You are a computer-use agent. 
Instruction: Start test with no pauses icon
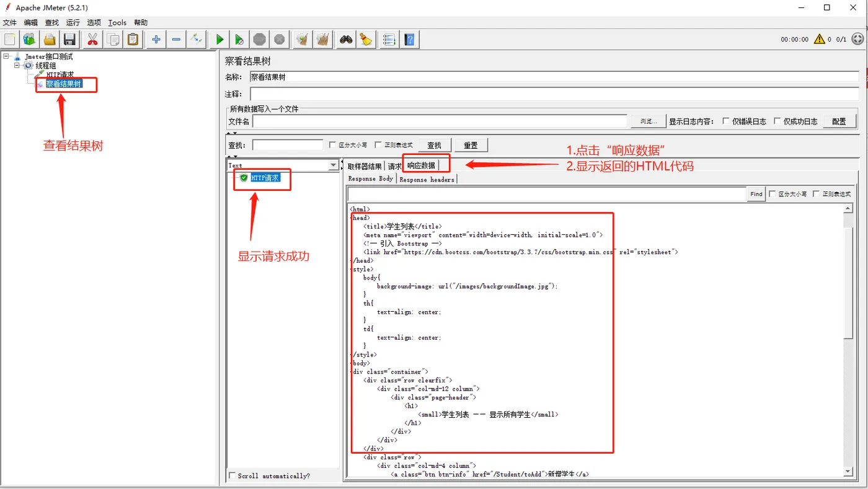[x=239, y=40]
